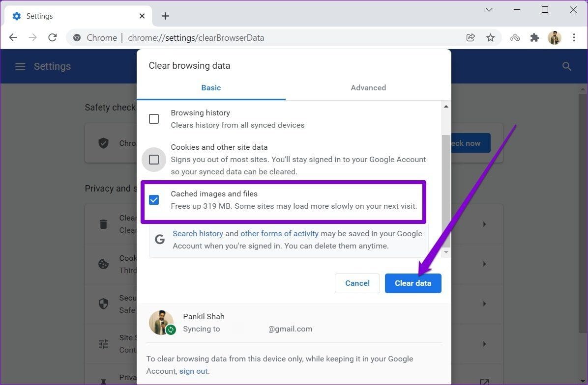Expand Clear browsing data row arrow
The image size is (588, 385).
tap(484, 224)
